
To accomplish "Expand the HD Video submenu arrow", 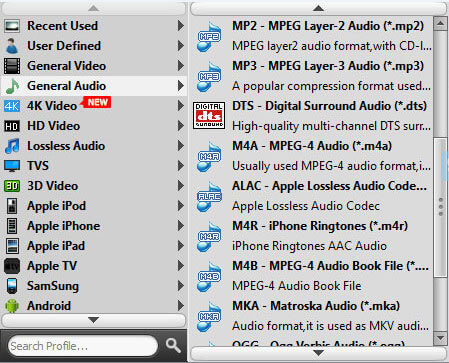I will point(180,126).
